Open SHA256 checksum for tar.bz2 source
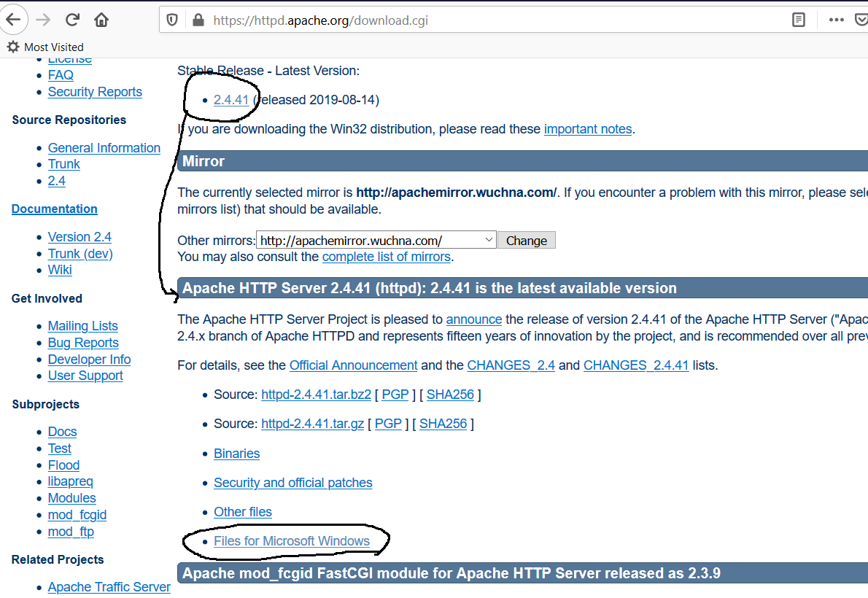 [x=450, y=395]
